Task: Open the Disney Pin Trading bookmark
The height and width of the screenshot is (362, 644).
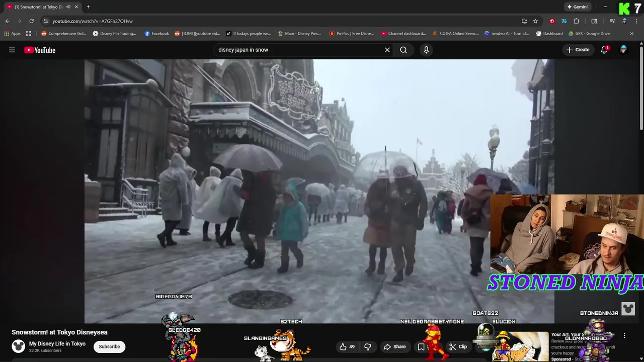Action: (x=115, y=34)
